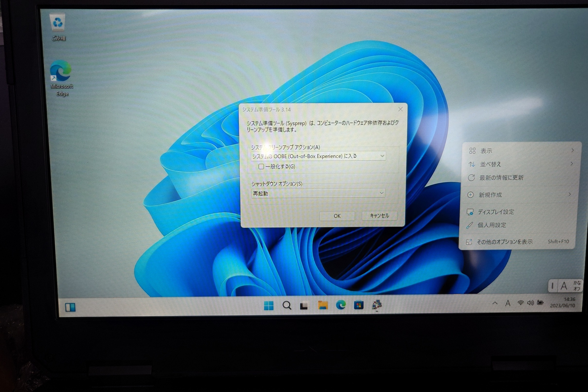This screenshot has width=588, height=392.
Task: Open the Windows Start button on taskbar
Action: [269, 305]
